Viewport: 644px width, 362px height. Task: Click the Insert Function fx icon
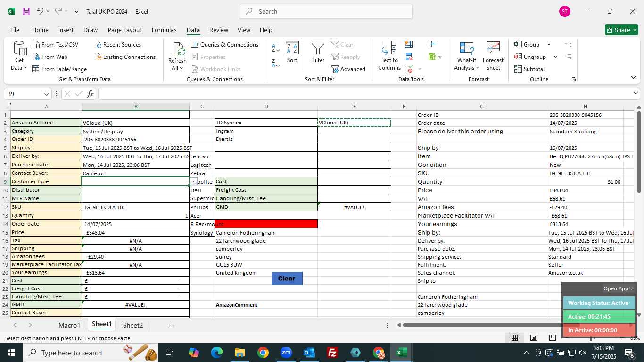tap(90, 94)
